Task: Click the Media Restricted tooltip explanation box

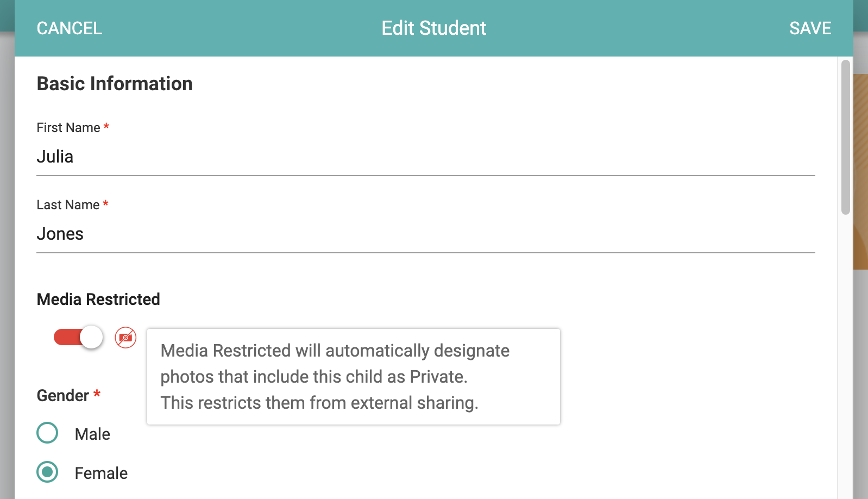Action: click(x=354, y=377)
